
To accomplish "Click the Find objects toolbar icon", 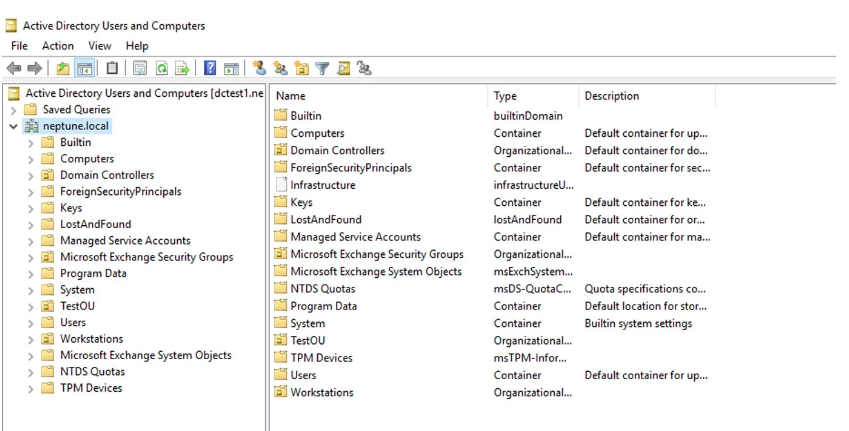I will pyautogui.click(x=341, y=68).
